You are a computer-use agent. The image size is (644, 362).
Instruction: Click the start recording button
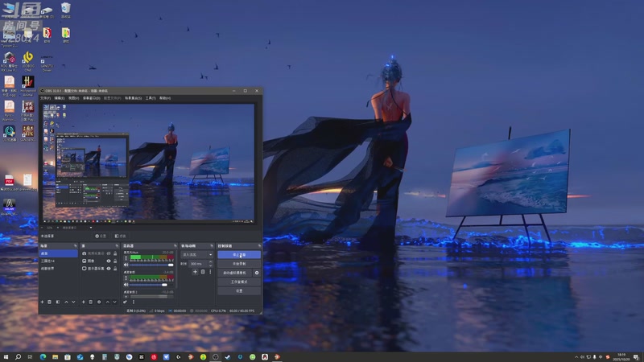point(239,264)
